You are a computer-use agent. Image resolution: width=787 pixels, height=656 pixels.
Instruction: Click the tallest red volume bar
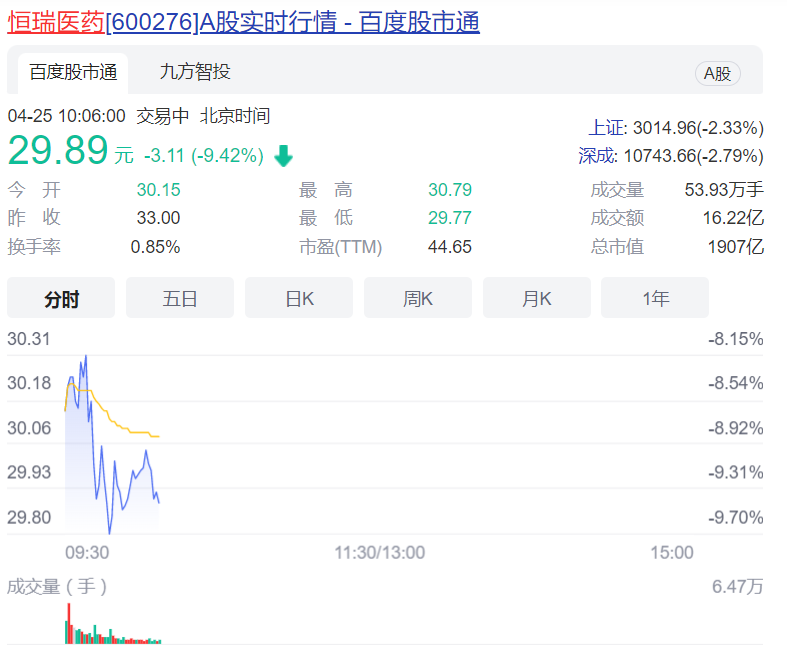click(69, 622)
